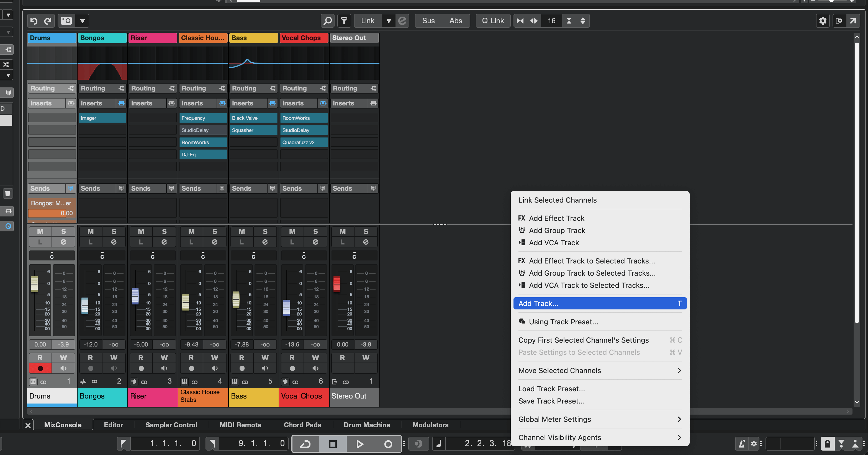The width and height of the screenshot is (868, 455).
Task: Click the undo arrow in MixConsole toolbar
Action: (x=34, y=21)
